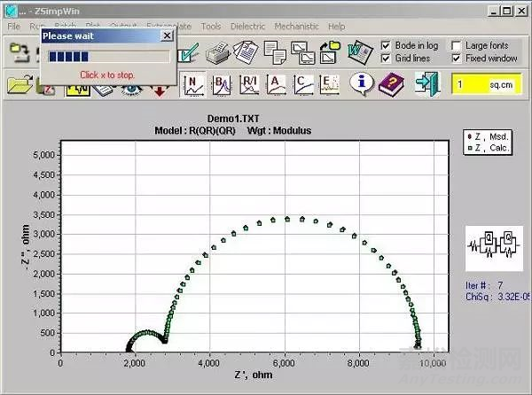This screenshot has width=532, height=395.
Task: Open the Tools menu
Action: pos(211,27)
